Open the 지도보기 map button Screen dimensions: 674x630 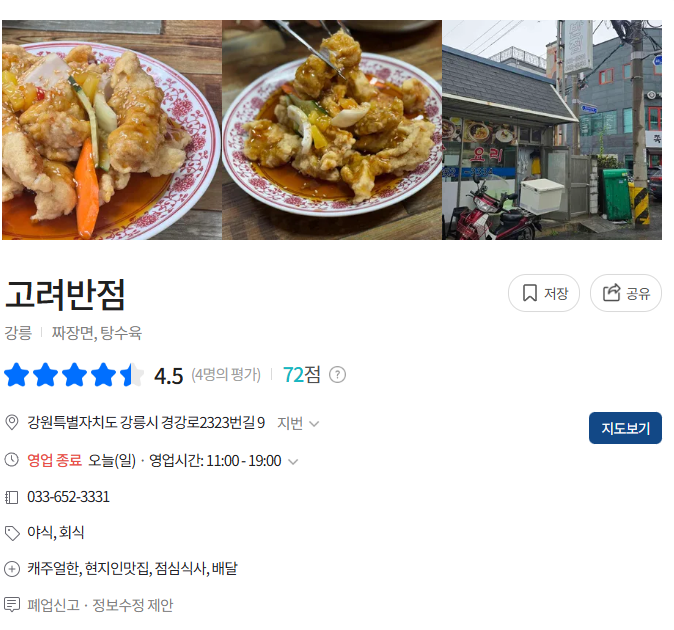pos(625,428)
